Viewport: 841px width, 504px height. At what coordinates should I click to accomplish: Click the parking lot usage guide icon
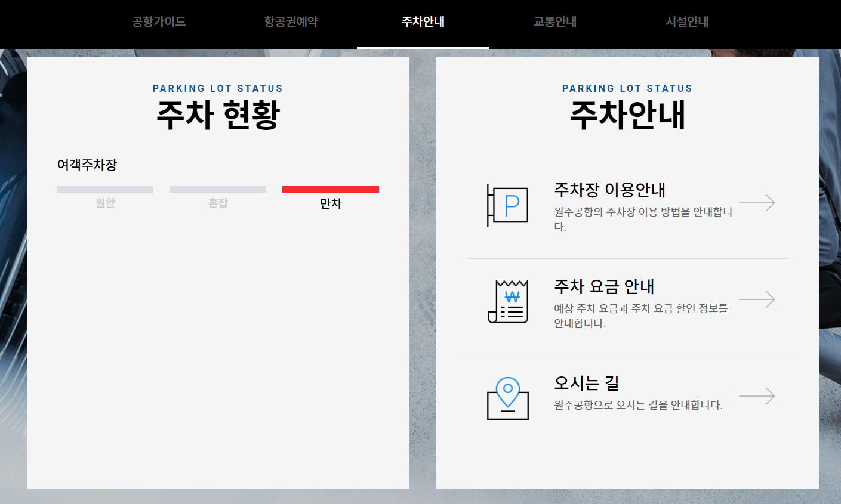(507, 205)
